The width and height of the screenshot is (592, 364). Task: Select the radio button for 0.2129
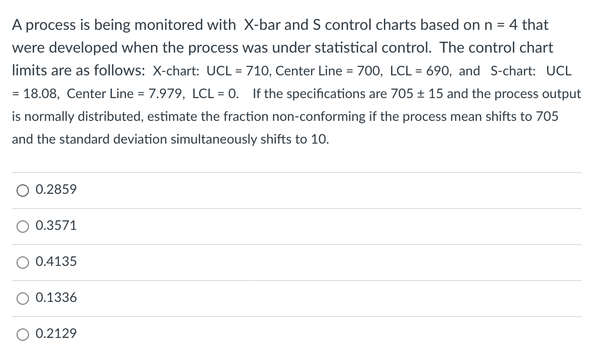pos(22,334)
